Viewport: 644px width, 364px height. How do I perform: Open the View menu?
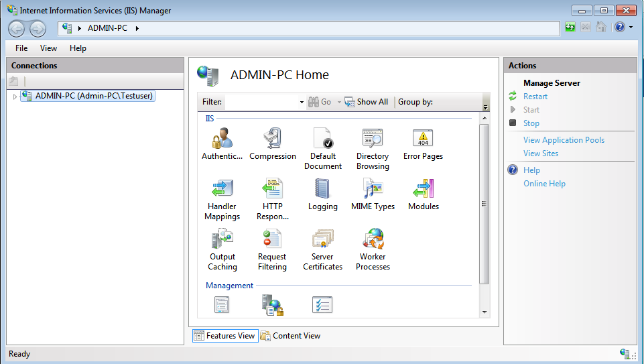48,48
